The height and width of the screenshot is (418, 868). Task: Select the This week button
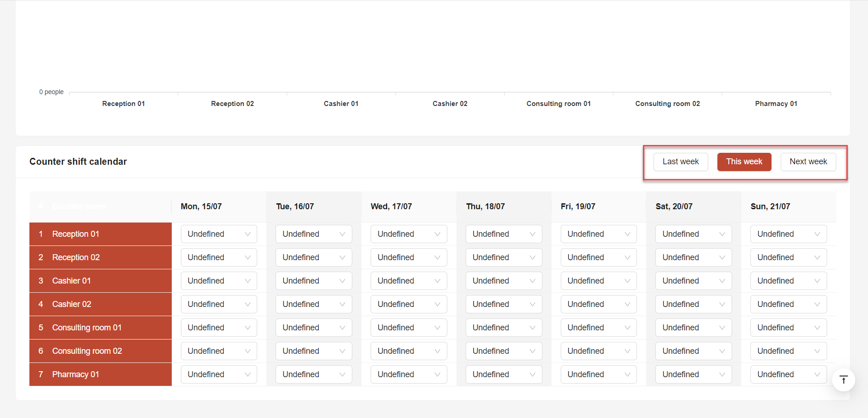[744, 162]
